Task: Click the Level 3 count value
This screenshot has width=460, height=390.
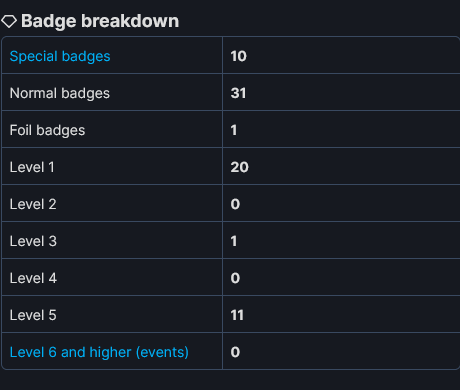Action: pos(234,241)
